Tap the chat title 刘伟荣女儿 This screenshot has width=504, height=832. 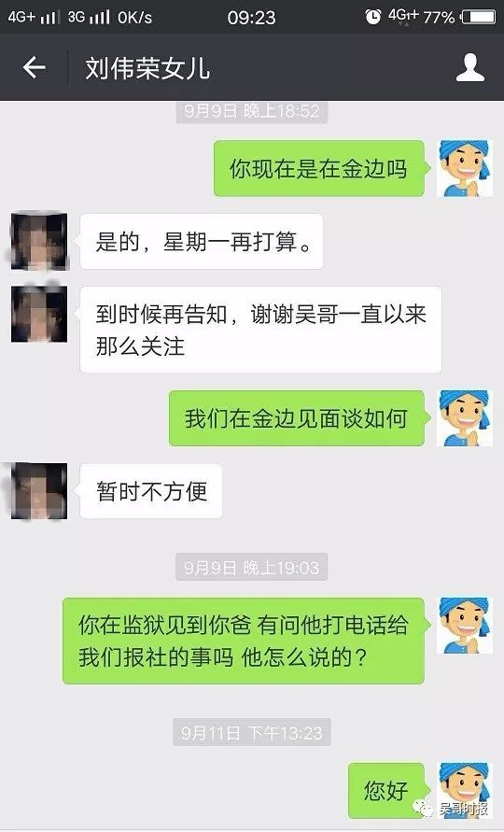pos(147,68)
